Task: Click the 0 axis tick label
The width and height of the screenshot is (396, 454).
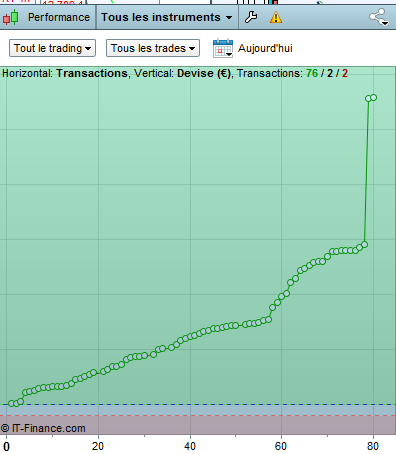Action: click(x=6, y=446)
